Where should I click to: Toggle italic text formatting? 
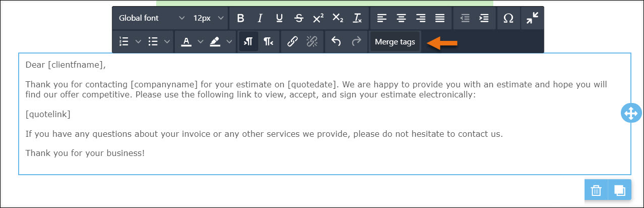tap(260, 18)
